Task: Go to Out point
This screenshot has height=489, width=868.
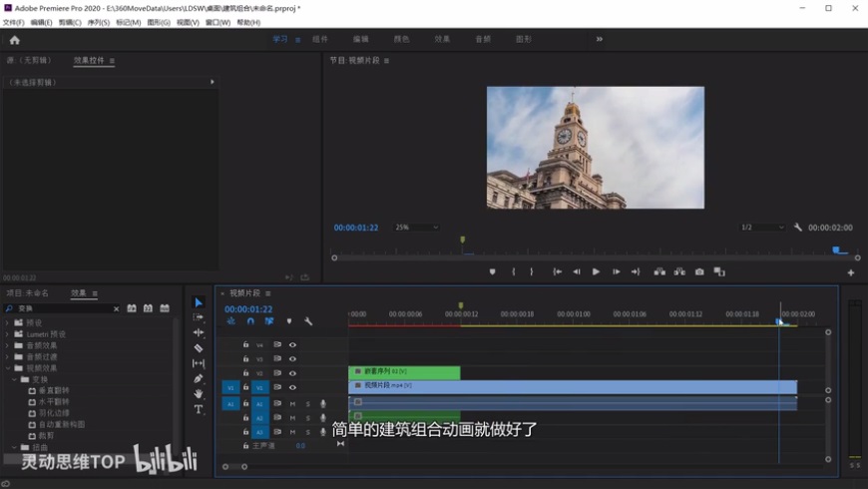Action: 636,271
